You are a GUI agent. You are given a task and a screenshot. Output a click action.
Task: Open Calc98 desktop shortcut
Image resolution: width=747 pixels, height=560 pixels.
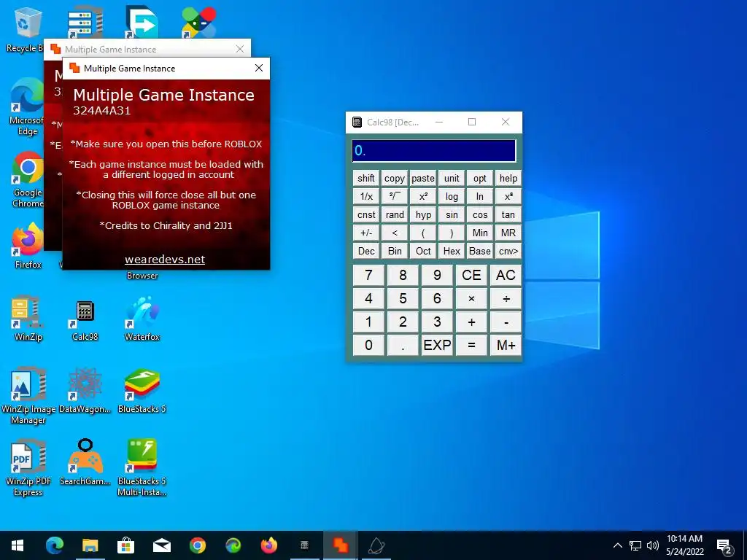pyautogui.click(x=85, y=321)
